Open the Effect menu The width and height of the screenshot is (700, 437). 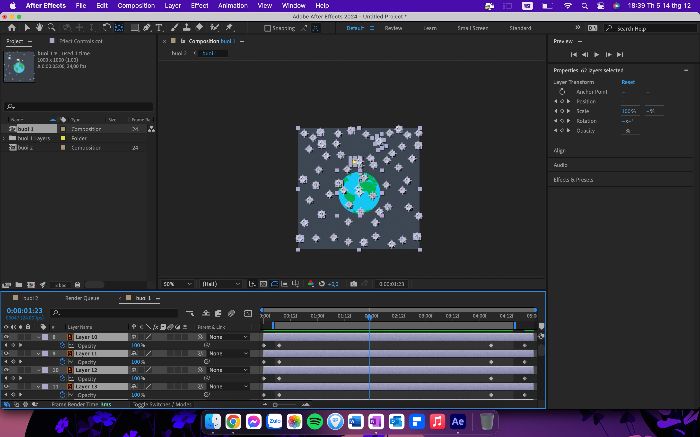[199, 6]
